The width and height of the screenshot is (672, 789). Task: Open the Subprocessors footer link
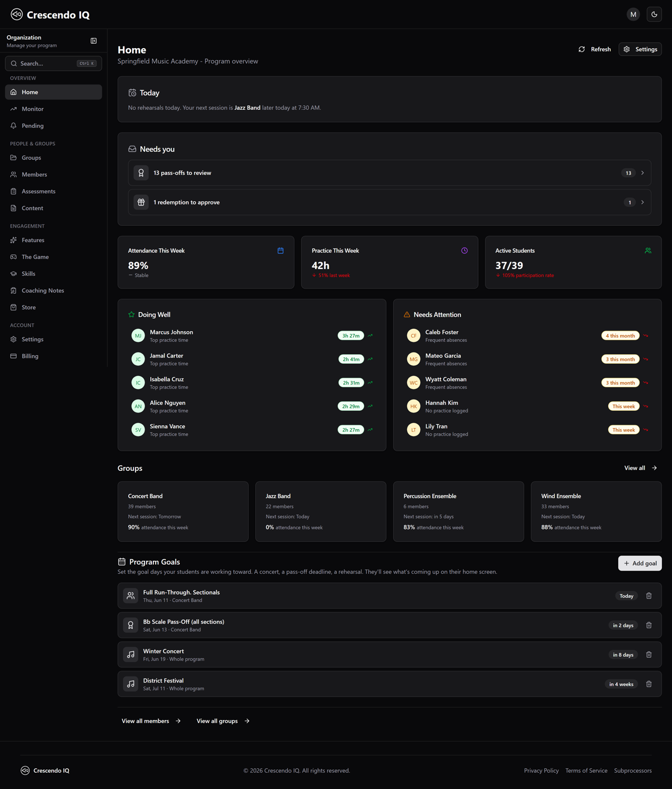click(633, 771)
